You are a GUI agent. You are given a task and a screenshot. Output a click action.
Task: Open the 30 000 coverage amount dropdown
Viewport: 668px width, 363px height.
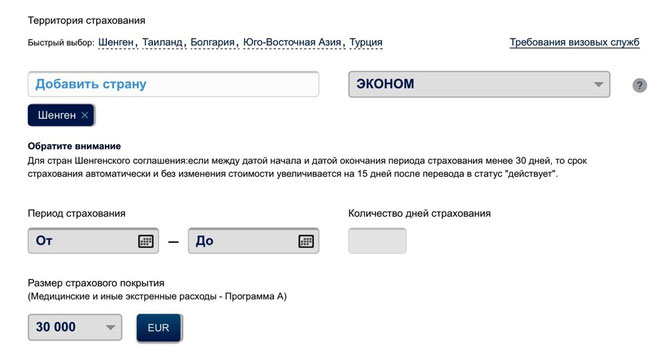click(x=75, y=327)
